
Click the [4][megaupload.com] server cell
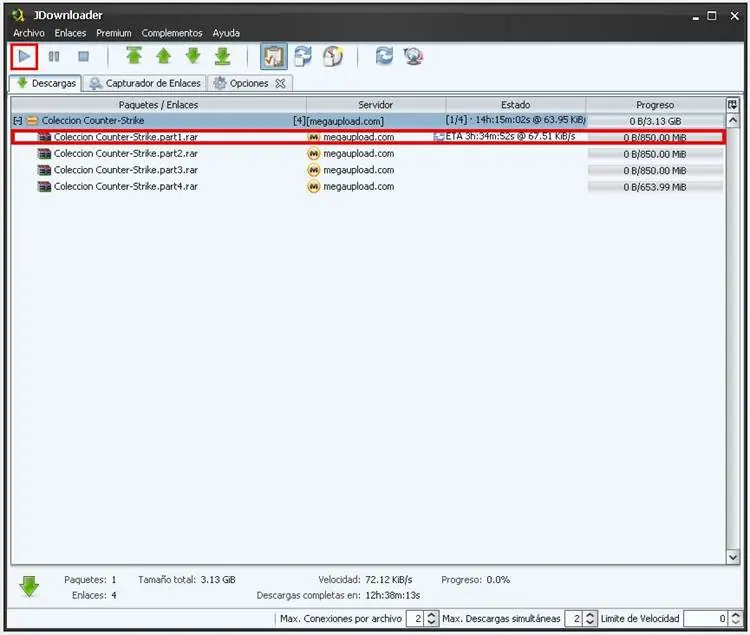coord(339,121)
